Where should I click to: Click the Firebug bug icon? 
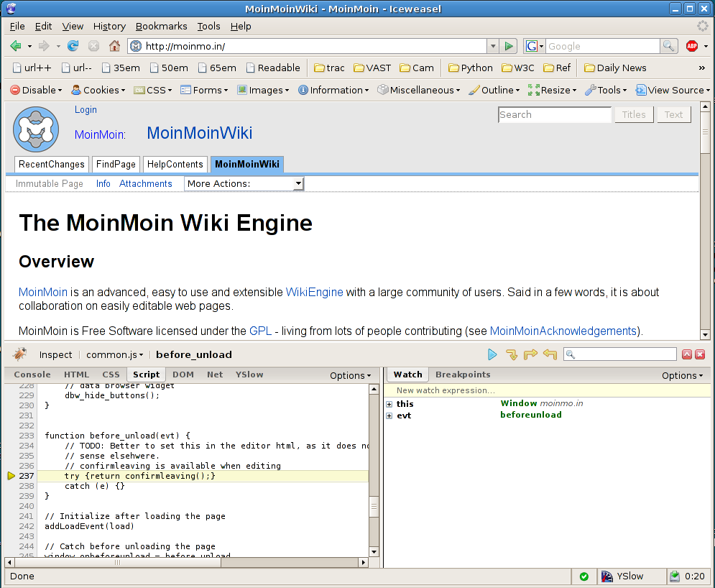point(19,354)
